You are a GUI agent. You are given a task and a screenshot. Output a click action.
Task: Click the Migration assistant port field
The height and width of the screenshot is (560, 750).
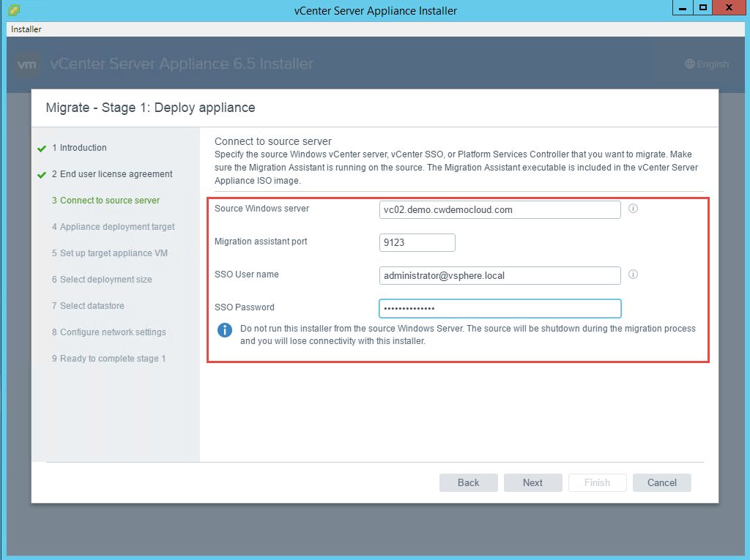[x=417, y=242]
